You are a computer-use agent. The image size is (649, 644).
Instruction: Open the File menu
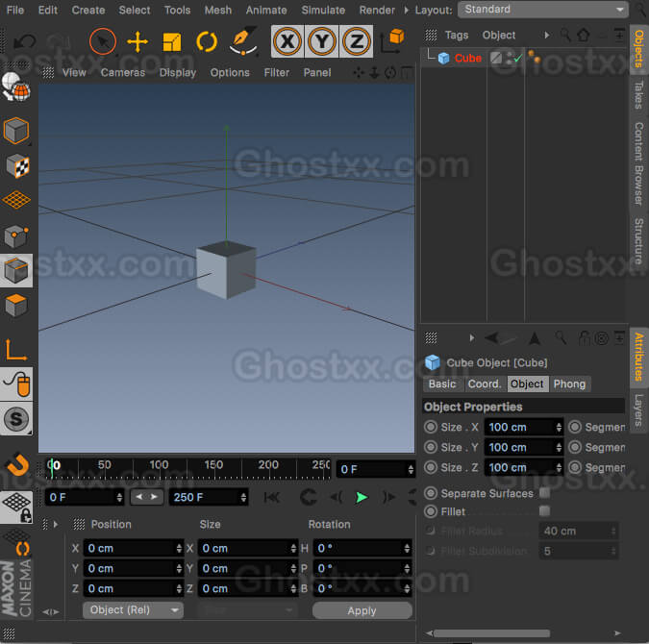(15, 10)
